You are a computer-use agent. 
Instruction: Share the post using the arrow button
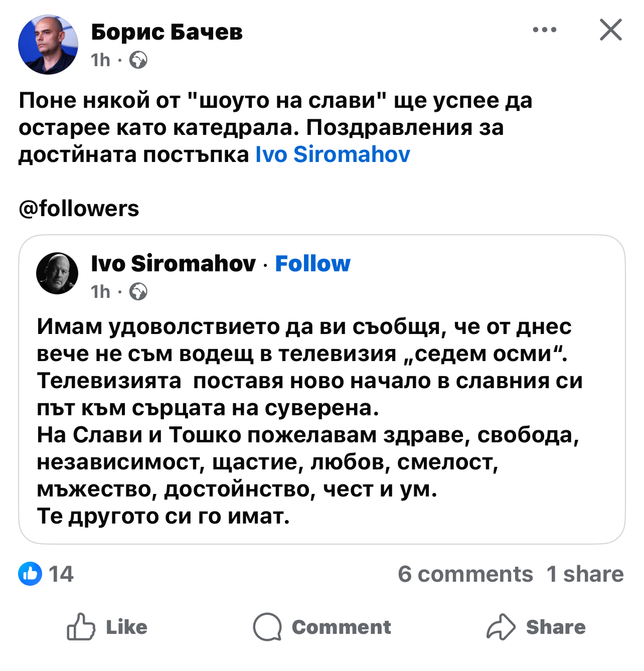pyautogui.click(x=536, y=627)
